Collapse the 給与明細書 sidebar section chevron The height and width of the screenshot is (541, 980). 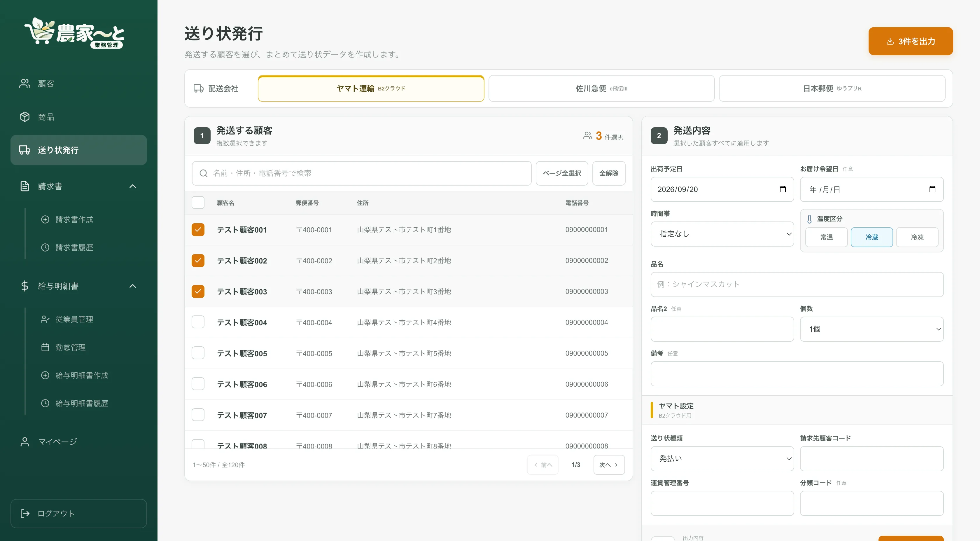[x=133, y=286]
